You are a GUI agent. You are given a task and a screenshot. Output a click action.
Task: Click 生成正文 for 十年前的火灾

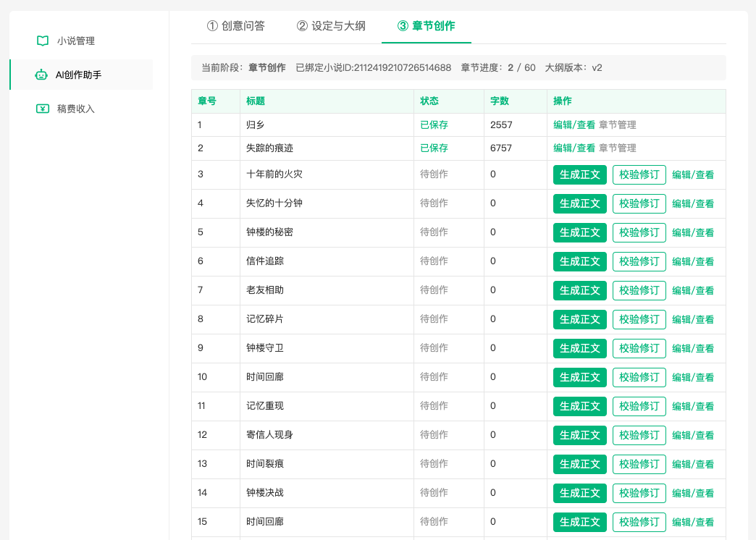[579, 174]
